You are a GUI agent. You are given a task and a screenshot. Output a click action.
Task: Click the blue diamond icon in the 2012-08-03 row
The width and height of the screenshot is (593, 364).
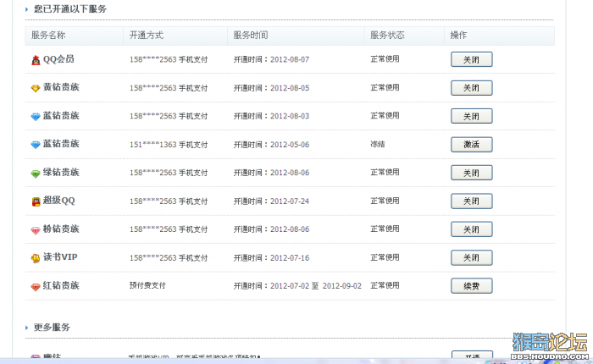click(x=36, y=117)
